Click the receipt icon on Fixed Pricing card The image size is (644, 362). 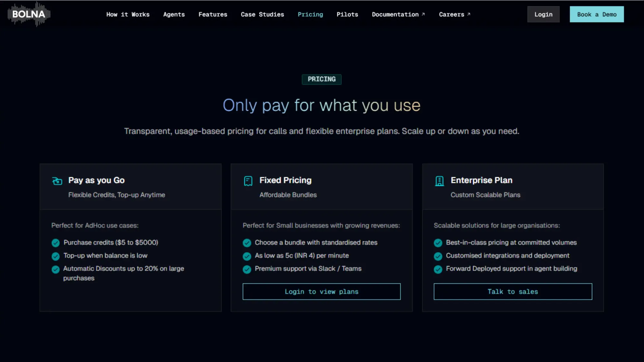pyautogui.click(x=247, y=181)
